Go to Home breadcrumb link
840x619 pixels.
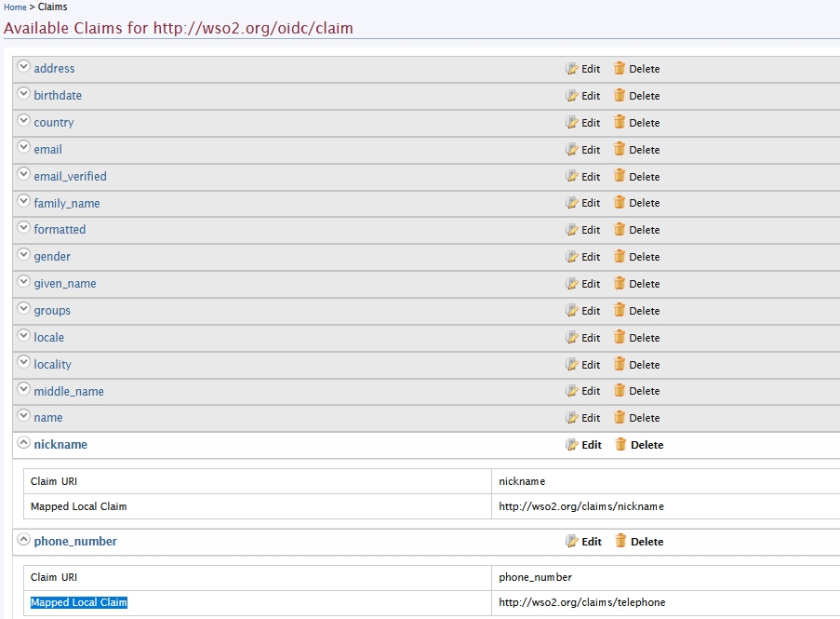[x=15, y=7]
